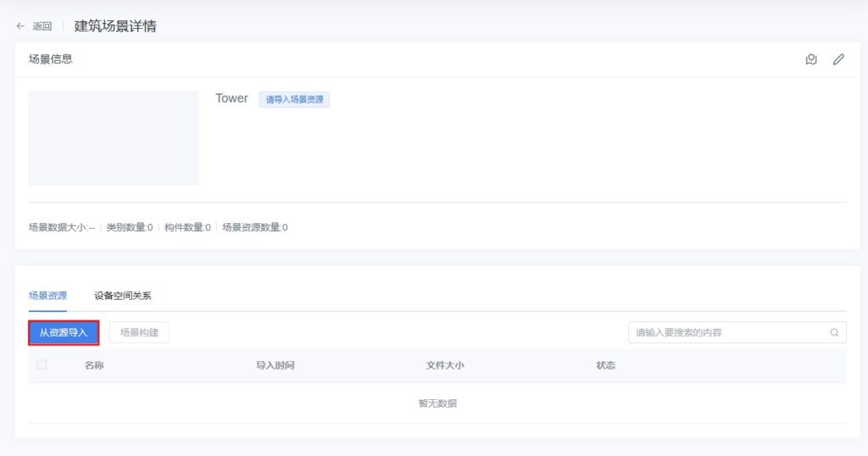The height and width of the screenshot is (456, 868).
Task: Switch to the 场景资源 tab
Action: pyautogui.click(x=47, y=296)
